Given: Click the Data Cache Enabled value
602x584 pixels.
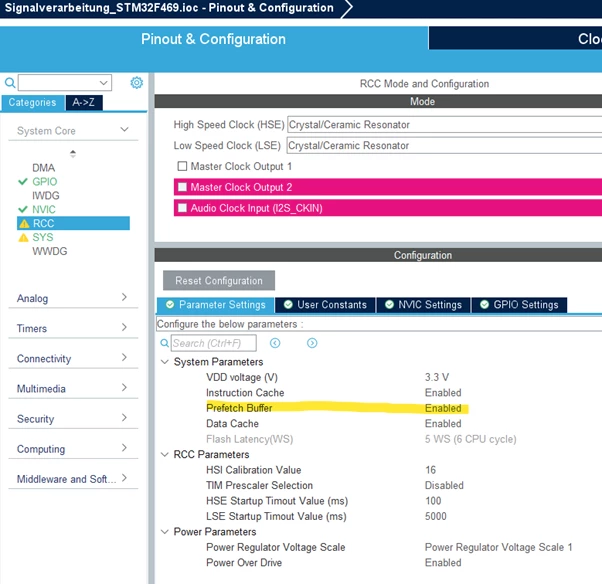Looking at the screenshot, I should pyautogui.click(x=443, y=423).
